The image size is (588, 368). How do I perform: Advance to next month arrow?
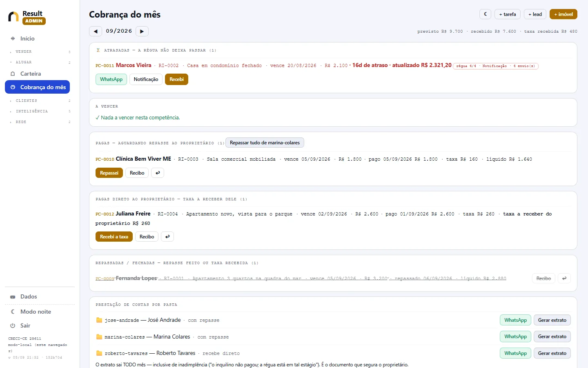pyautogui.click(x=142, y=31)
